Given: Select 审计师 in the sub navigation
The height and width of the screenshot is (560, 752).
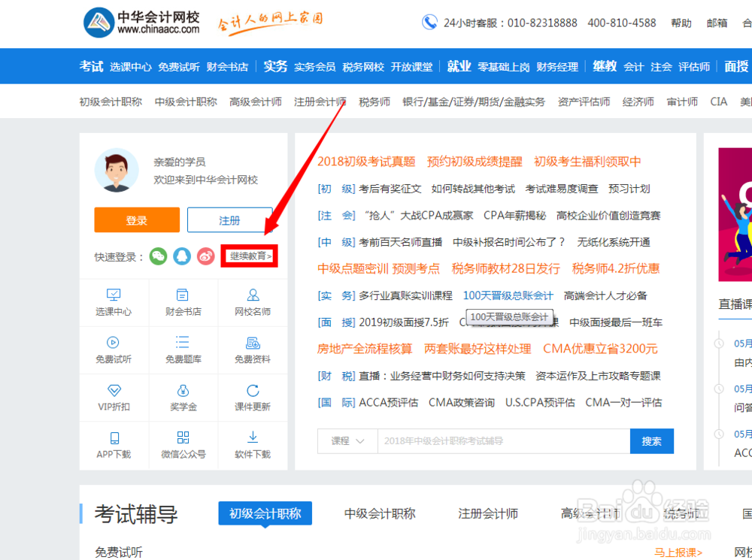Looking at the screenshot, I should 682,101.
